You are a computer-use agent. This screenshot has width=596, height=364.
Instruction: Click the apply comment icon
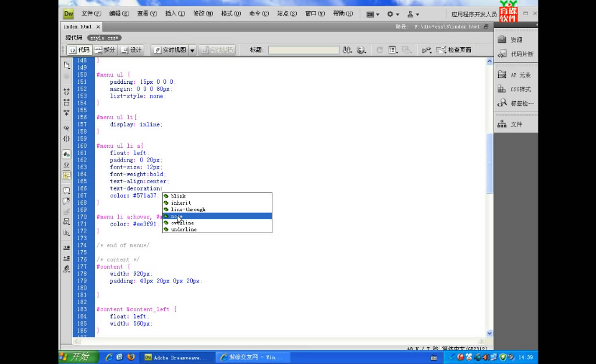[x=66, y=191]
